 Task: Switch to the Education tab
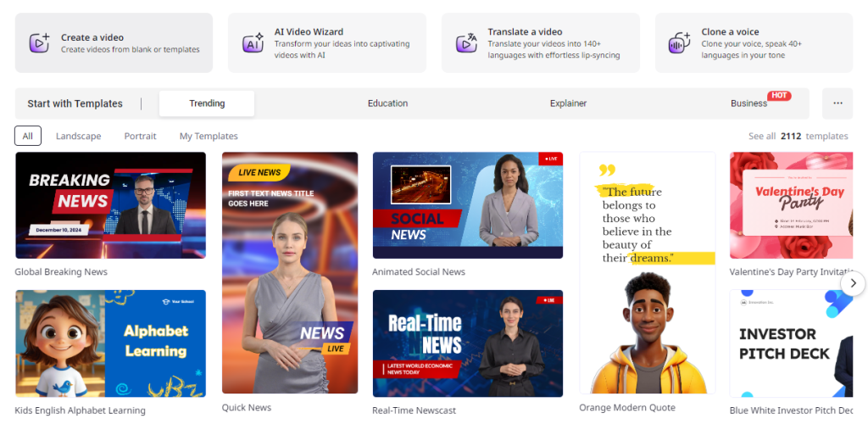click(387, 103)
